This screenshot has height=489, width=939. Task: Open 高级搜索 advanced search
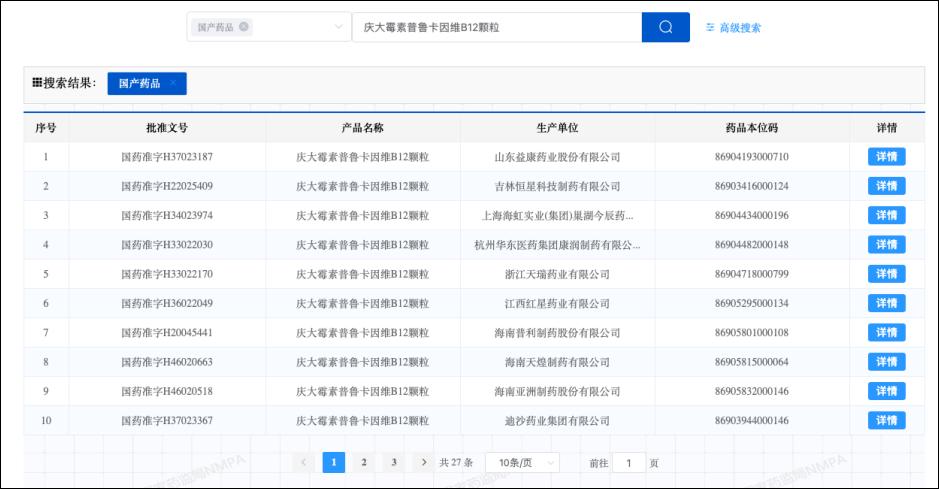point(733,28)
